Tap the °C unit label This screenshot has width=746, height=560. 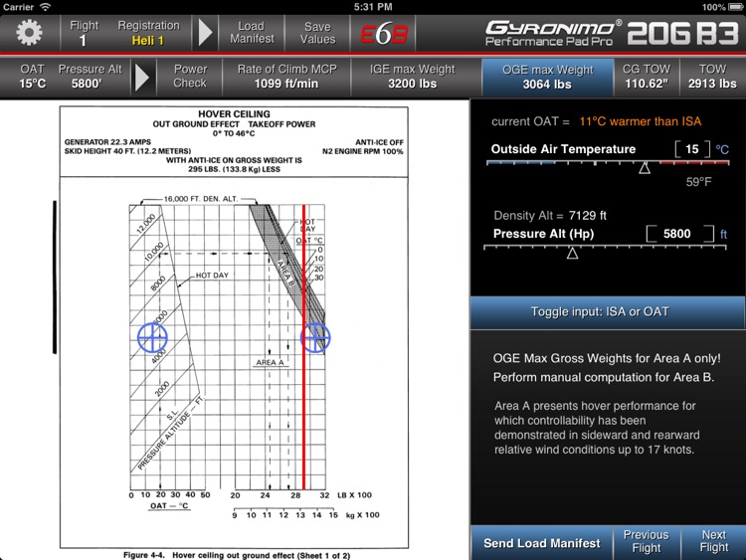click(x=722, y=149)
